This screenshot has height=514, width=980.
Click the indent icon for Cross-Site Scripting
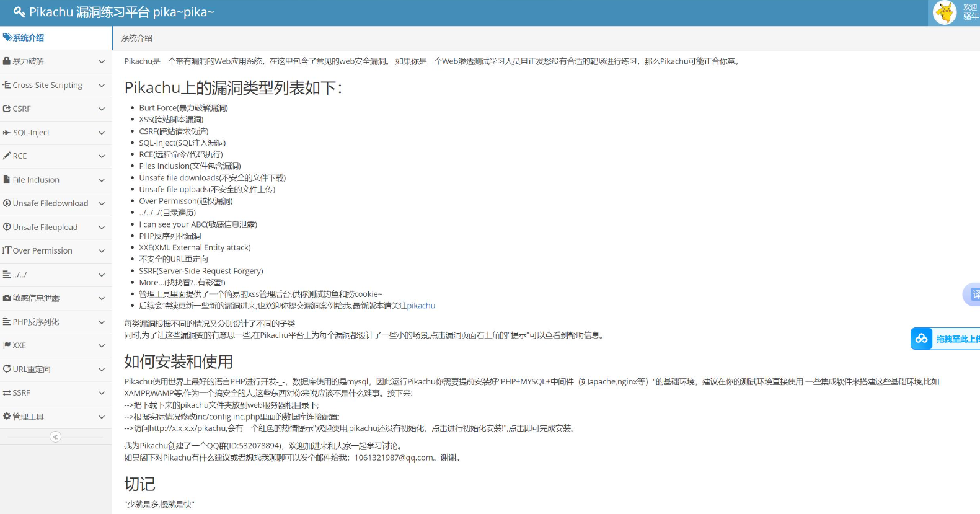pos(7,85)
